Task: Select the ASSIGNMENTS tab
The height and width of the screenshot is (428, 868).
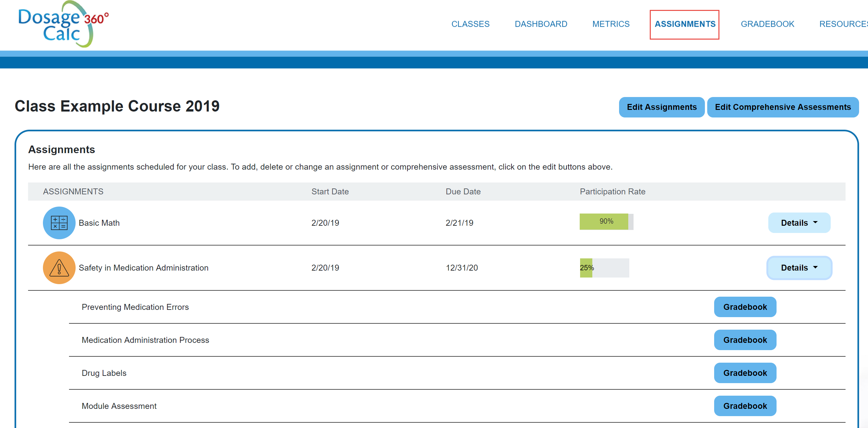Action: point(684,24)
